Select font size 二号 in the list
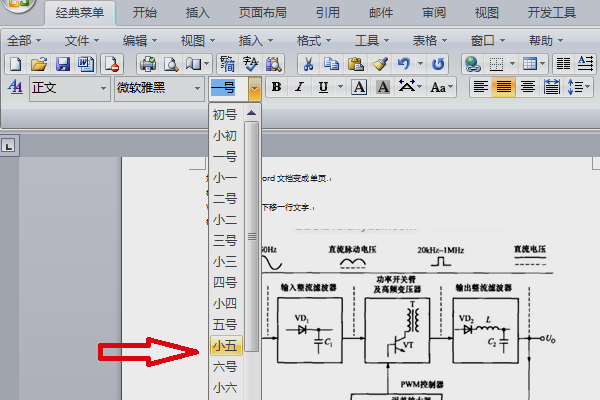 tap(226, 199)
